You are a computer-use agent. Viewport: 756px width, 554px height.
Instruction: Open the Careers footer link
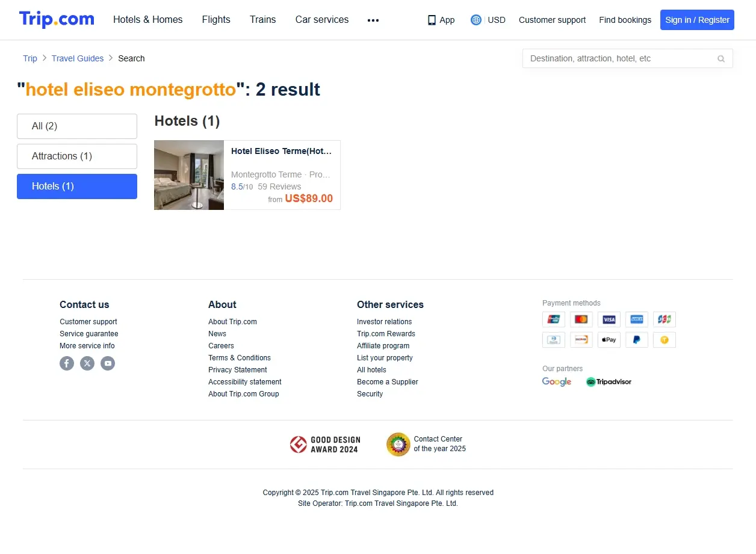tap(221, 346)
